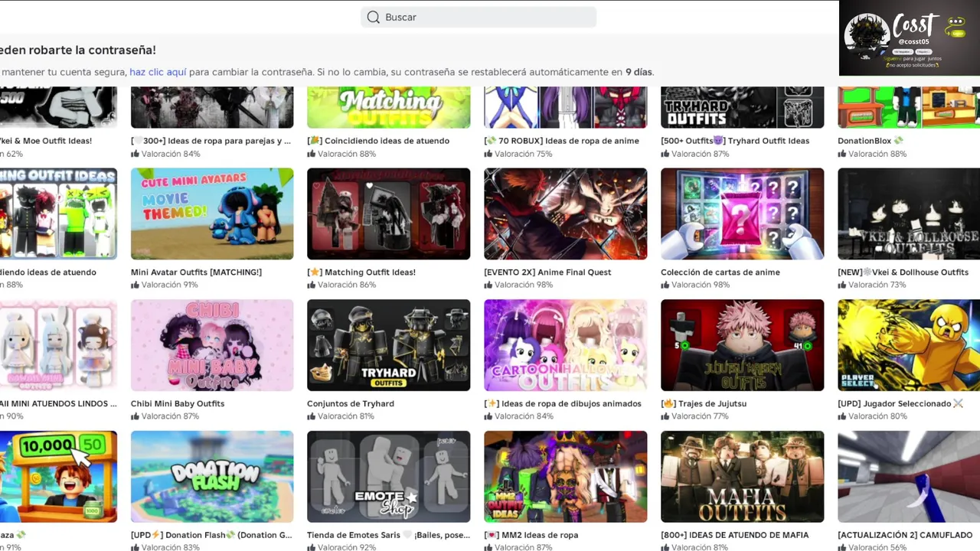The image size is (980, 551).
Task: Click 'Conjuntos de Tryhard' title
Action: pyautogui.click(x=351, y=404)
